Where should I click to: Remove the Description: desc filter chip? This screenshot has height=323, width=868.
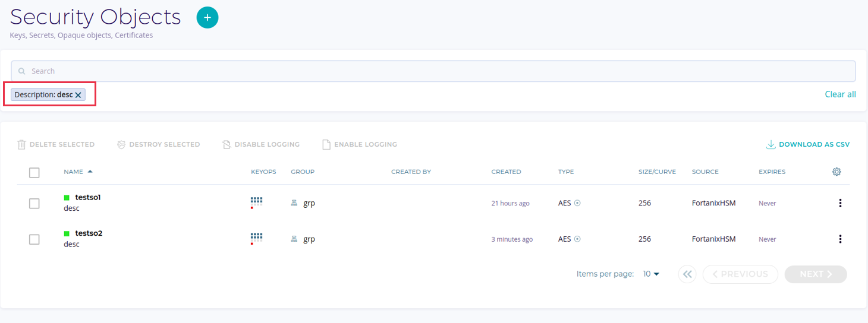point(78,95)
